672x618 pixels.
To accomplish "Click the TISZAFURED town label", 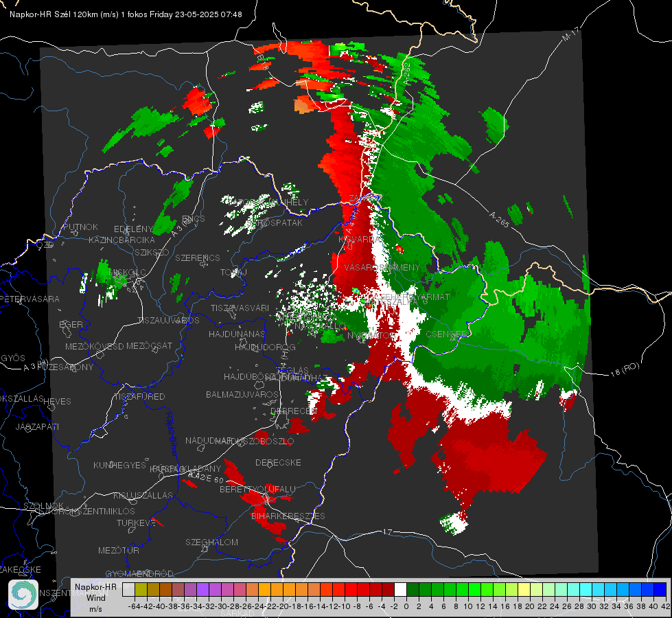I will click(139, 397).
